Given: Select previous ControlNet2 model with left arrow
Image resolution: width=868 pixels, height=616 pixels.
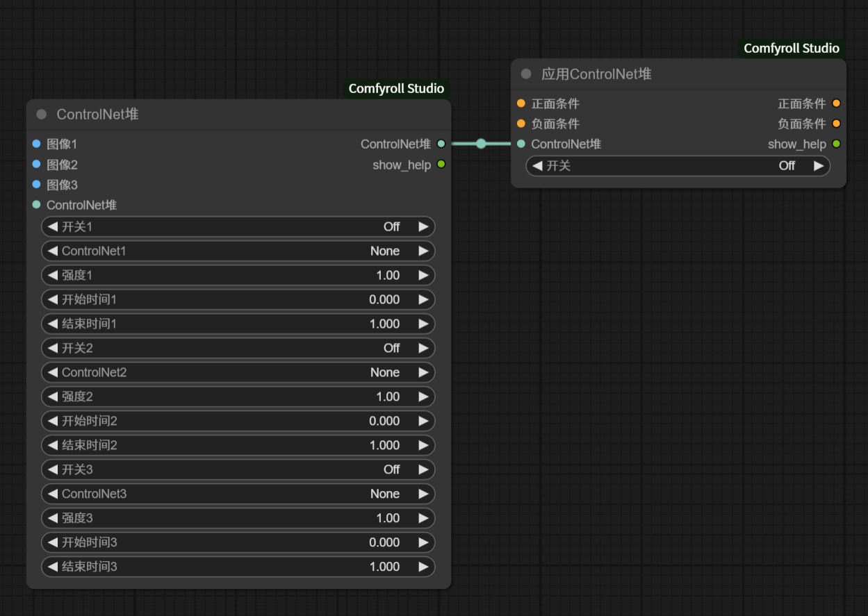Looking at the screenshot, I should (53, 372).
